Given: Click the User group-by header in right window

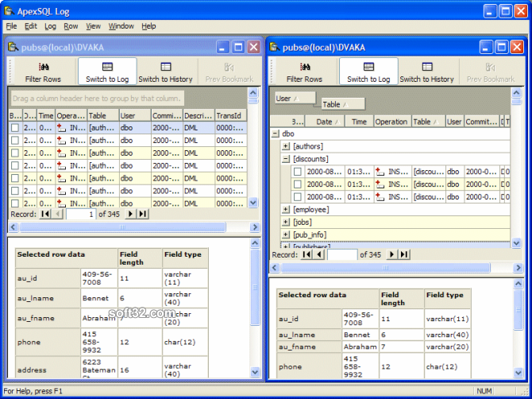Looking at the screenshot, I should click(x=295, y=98).
